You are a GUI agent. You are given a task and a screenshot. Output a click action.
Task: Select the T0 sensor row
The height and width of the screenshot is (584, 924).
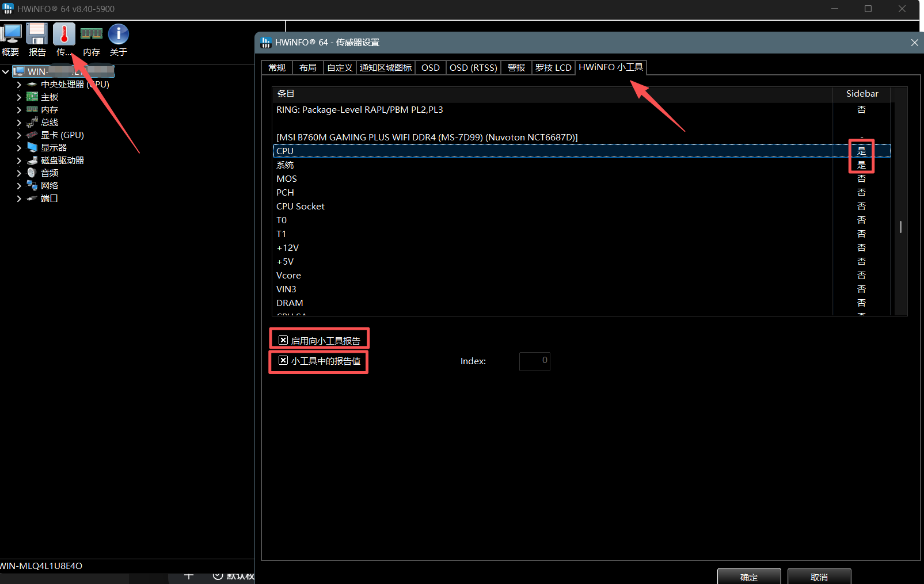pos(581,220)
